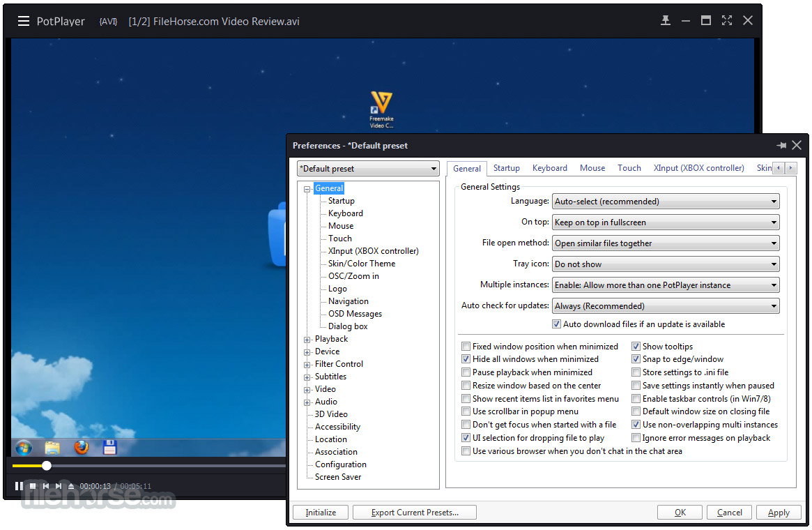Open the Language dropdown
Viewport: 812px width, 530px height.
(x=666, y=202)
